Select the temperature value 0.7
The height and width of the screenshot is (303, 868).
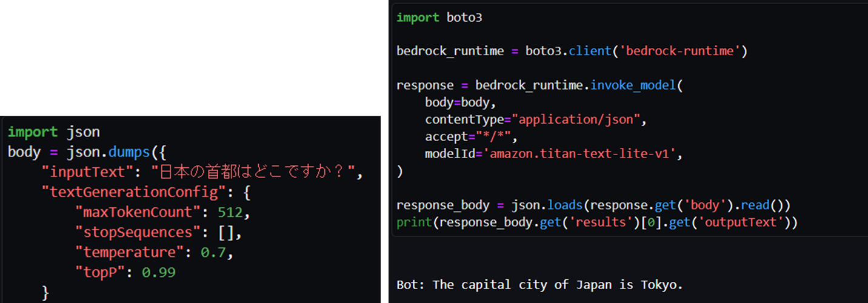(212, 253)
